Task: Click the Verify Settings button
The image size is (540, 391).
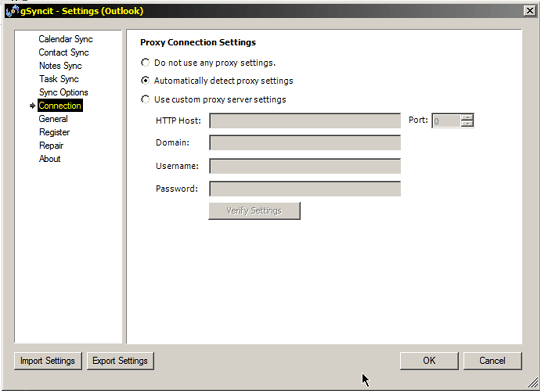Action: tap(255, 211)
